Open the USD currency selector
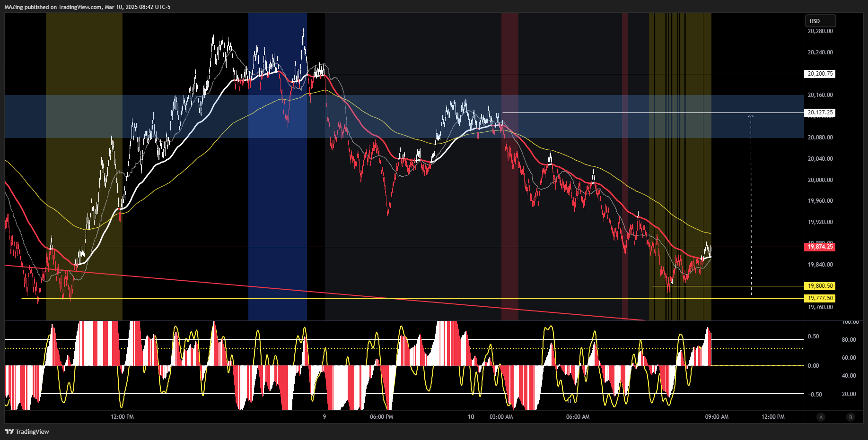868x440 pixels. (820, 21)
